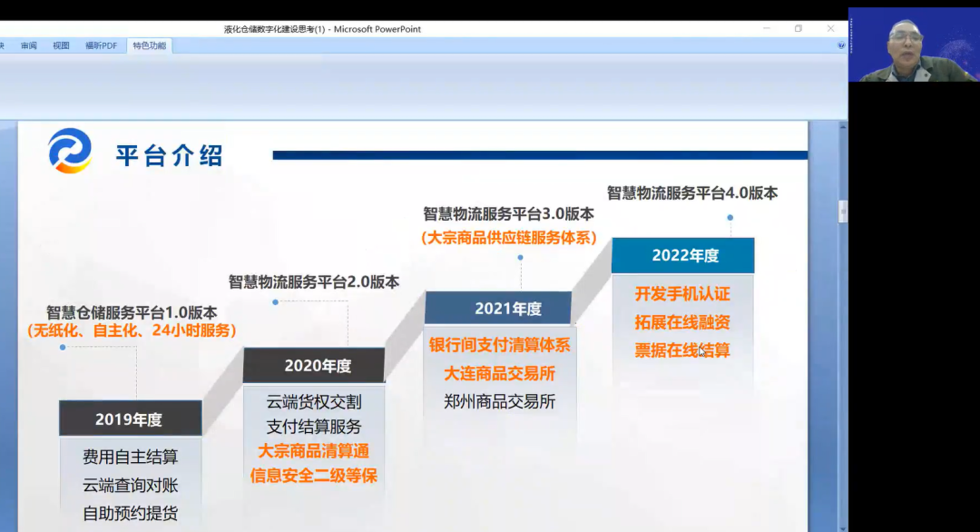The width and height of the screenshot is (980, 532).
Task: Click the 2022年度 blue header box
Action: click(x=684, y=256)
